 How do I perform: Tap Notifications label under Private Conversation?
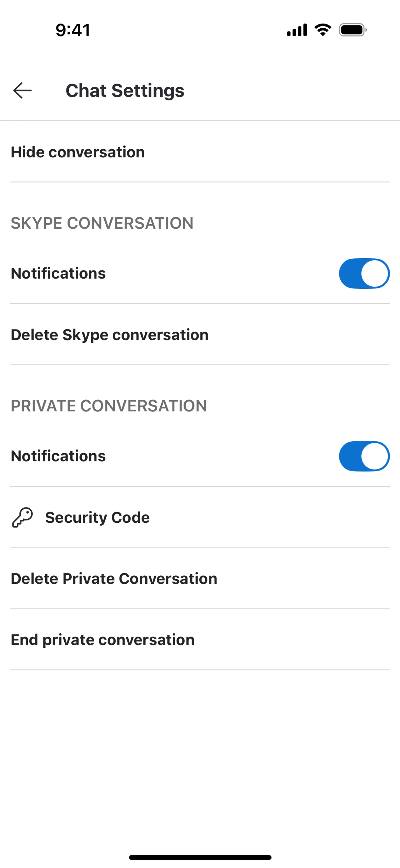[x=58, y=456]
